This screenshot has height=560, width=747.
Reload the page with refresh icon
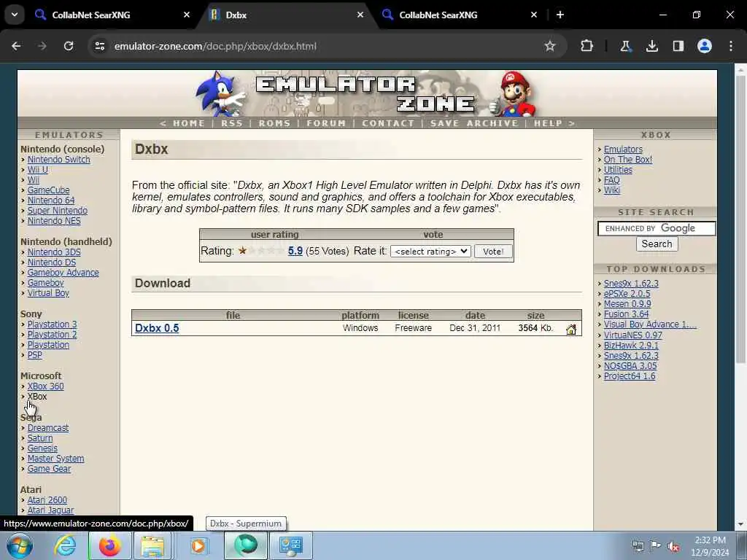[x=69, y=46]
